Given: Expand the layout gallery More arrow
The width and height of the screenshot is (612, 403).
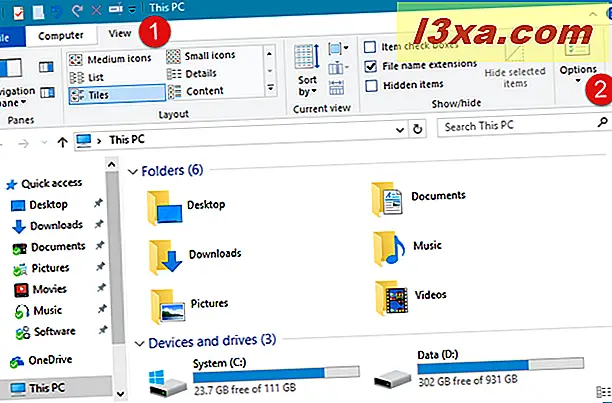Looking at the screenshot, I should coord(270,88).
